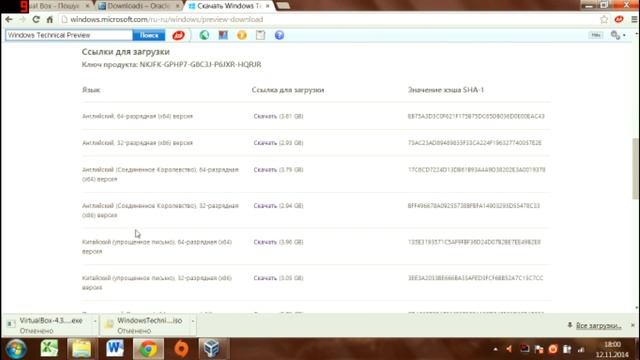Open Все загрузки link in downloads bar
Image resolution: width=640 pixels, height=360 pixels.
(x=598, y=325)
